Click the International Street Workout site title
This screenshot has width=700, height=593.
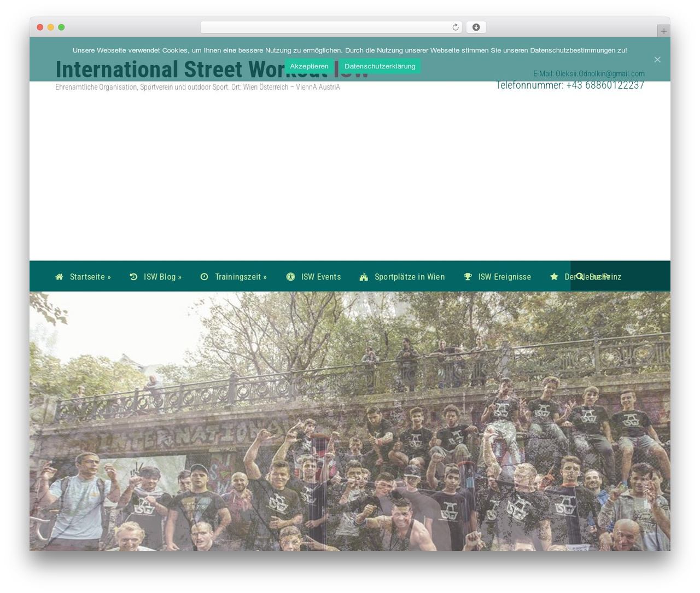tap(212, 69)
